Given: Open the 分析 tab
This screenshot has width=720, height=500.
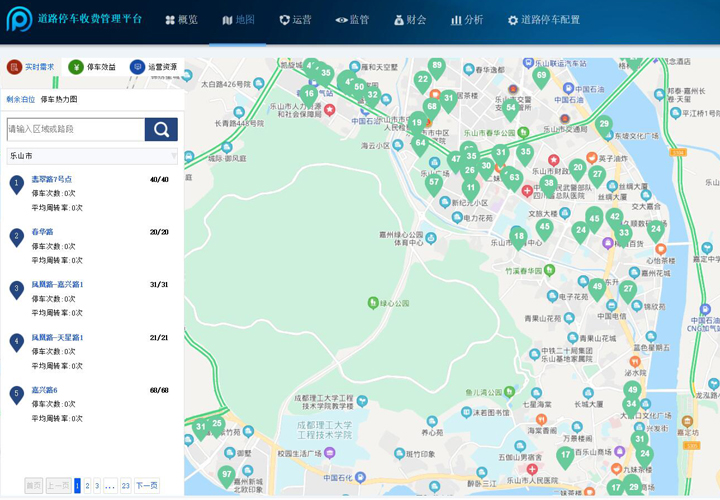Looking at the screenshot, I should coord(467,20).
